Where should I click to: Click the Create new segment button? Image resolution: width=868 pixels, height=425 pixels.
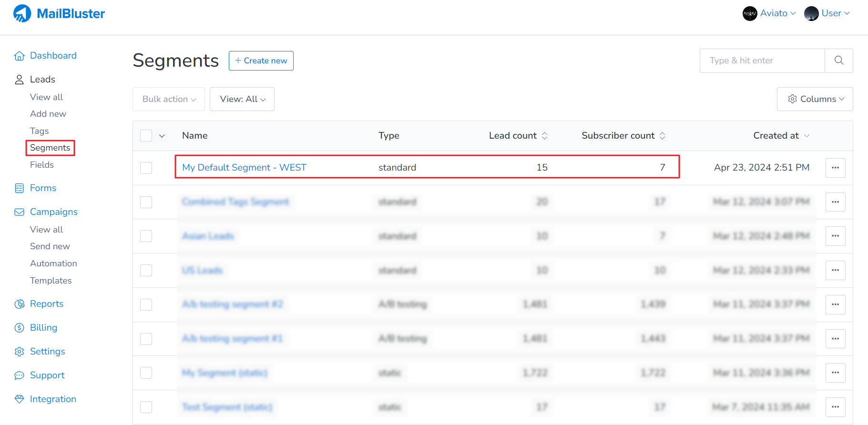[x=261, y=61]
